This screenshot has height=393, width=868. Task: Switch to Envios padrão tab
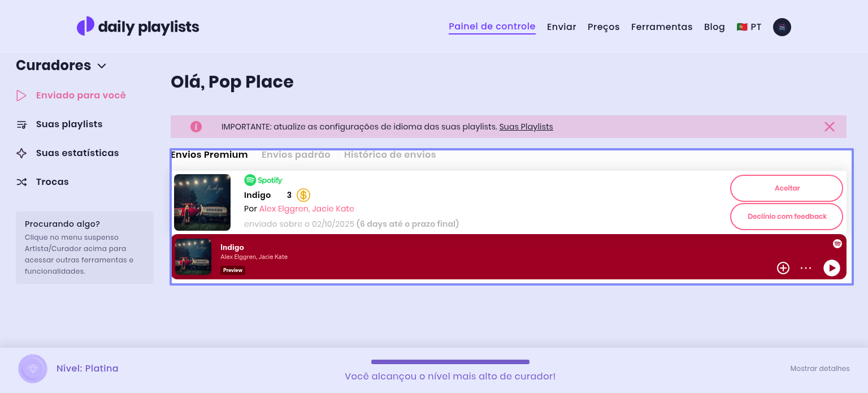tap(296, 155)
